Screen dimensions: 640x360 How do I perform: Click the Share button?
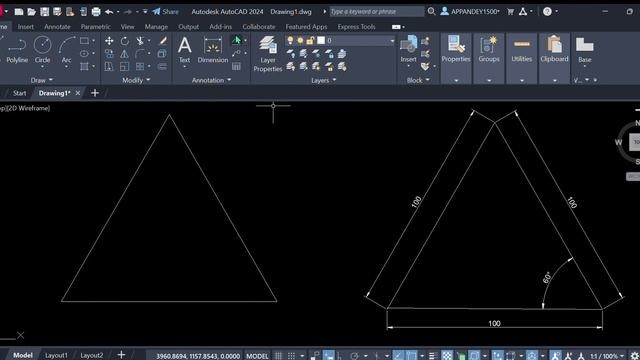coord(165,12)
